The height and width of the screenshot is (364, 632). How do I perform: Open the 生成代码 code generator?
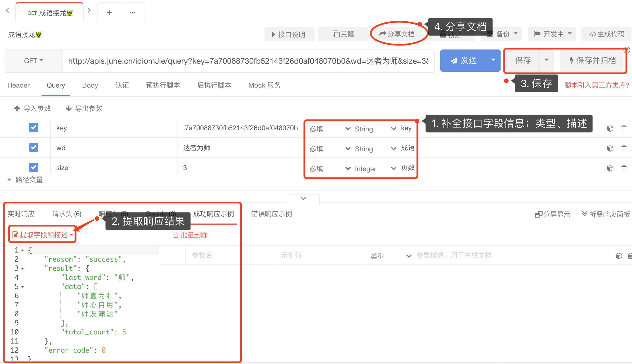point(606,34)
